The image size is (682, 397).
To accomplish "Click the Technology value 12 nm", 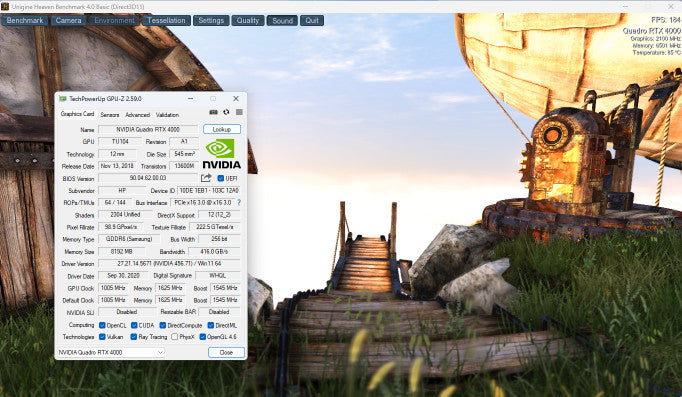I will 117,154.
